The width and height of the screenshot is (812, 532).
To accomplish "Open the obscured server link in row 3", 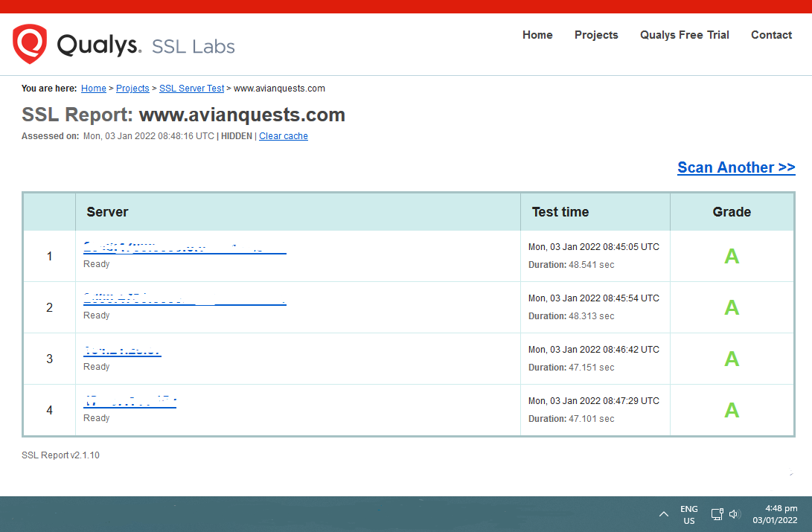I will (x=122, y=351).
